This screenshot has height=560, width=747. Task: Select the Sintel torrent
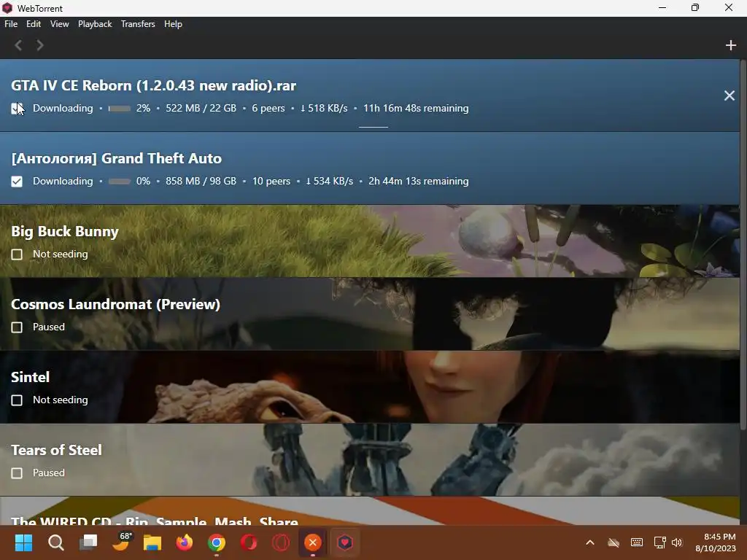[x=370, y=386]
